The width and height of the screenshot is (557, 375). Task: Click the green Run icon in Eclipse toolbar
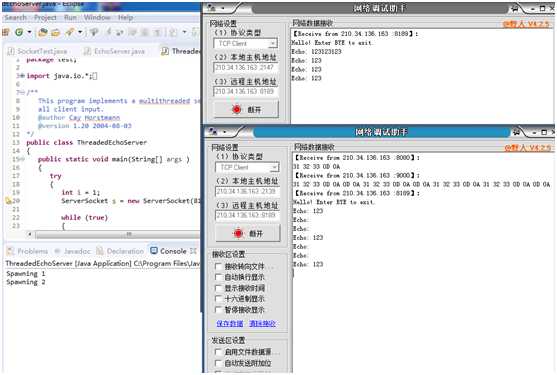pos(19,33)
